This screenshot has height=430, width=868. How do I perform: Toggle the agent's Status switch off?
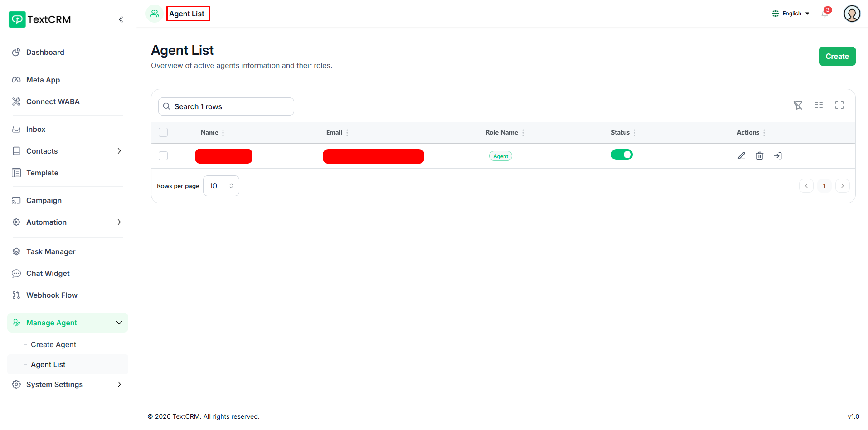coord(621,155)
